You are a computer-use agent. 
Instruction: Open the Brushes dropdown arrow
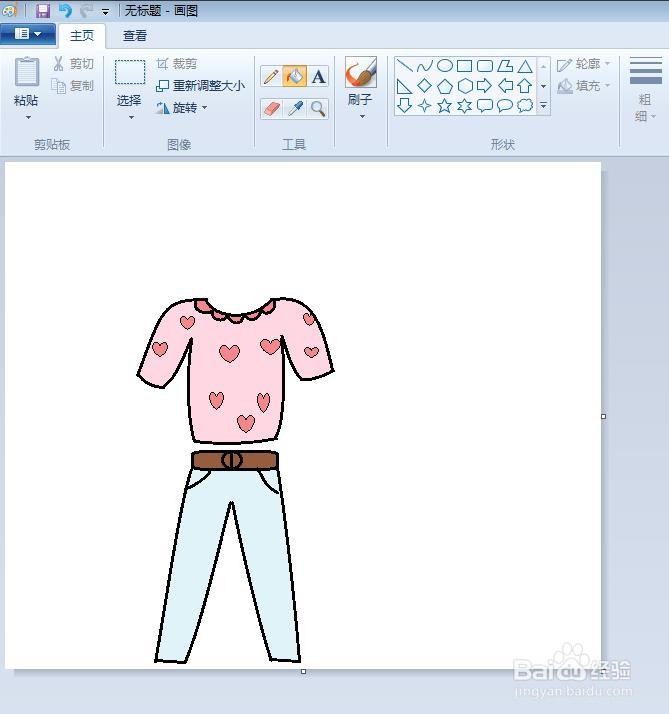(x=362, y=117)
